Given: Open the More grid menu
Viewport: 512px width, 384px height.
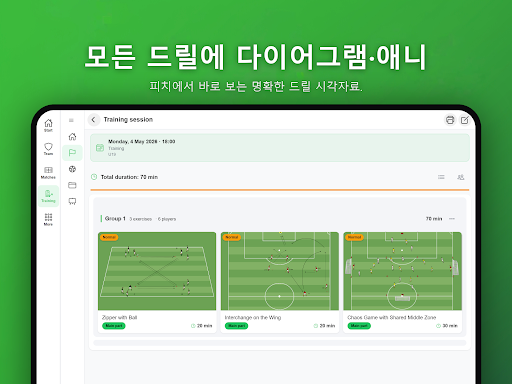Looking at the screenshot, I should pos(48,220).
